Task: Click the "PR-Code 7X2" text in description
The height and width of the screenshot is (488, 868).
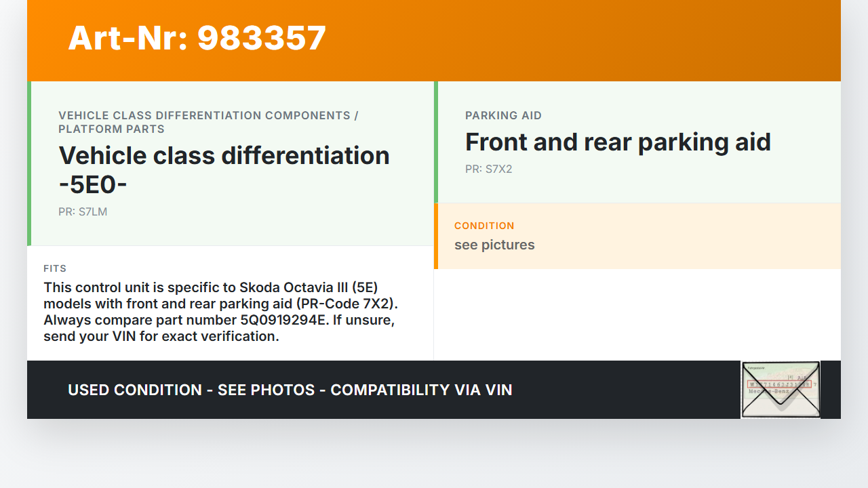Action: 337,303
